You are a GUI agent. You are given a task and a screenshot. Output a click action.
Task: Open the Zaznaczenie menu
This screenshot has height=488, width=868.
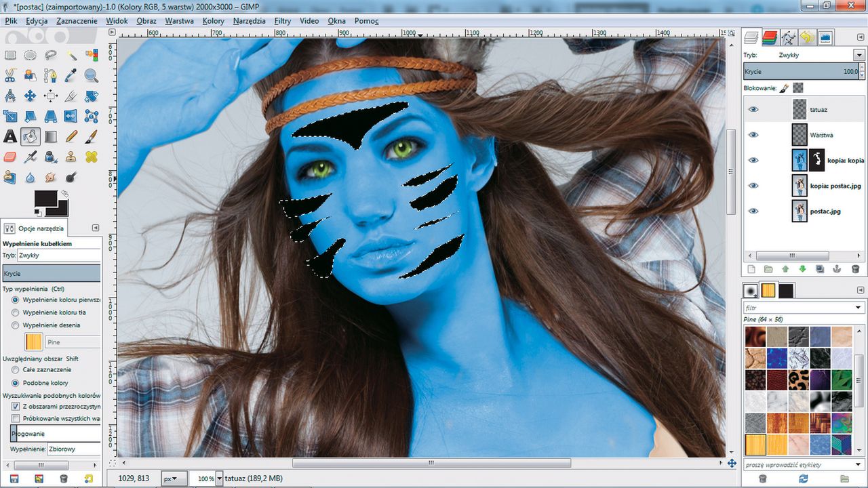[77, 21]
